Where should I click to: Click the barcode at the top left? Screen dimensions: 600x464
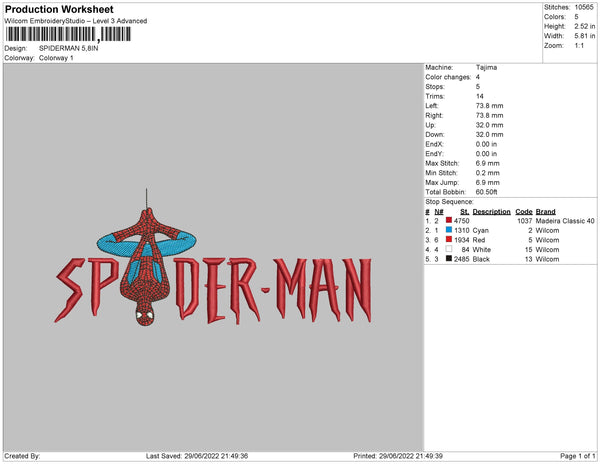69,34
